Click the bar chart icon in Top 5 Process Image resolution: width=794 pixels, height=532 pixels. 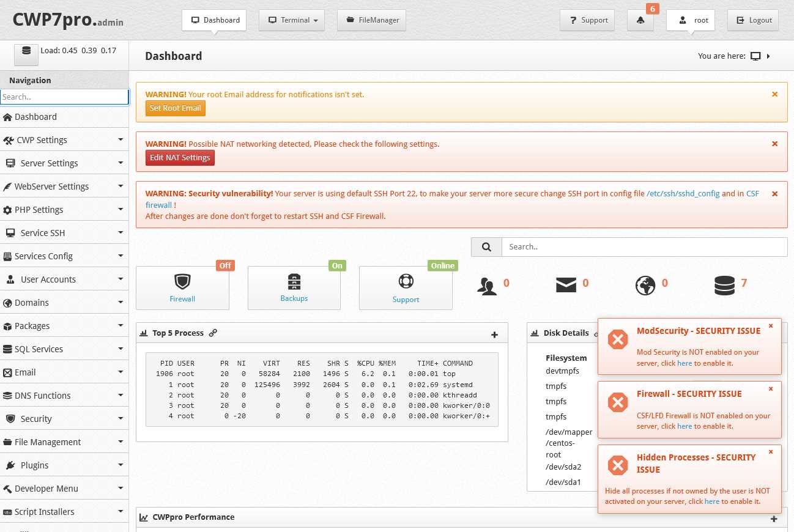144,333
